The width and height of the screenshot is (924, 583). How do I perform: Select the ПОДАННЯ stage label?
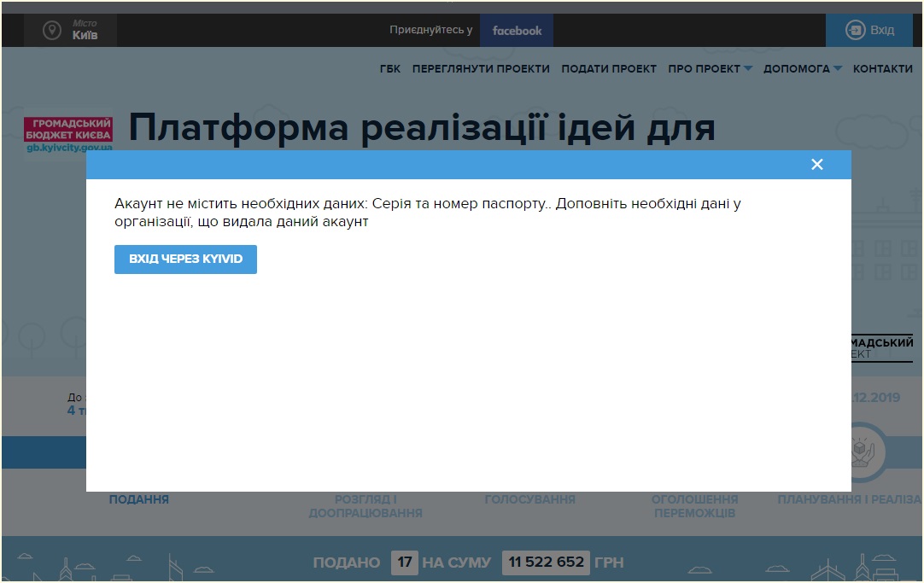coord(138,499)
